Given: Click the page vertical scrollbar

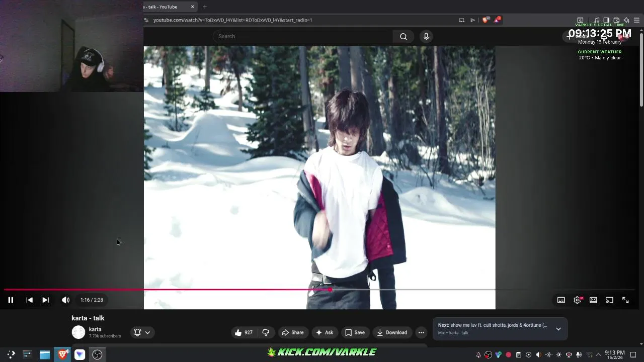Looking at the screenshot, I should pyautogui.click(x=641, y=70).
